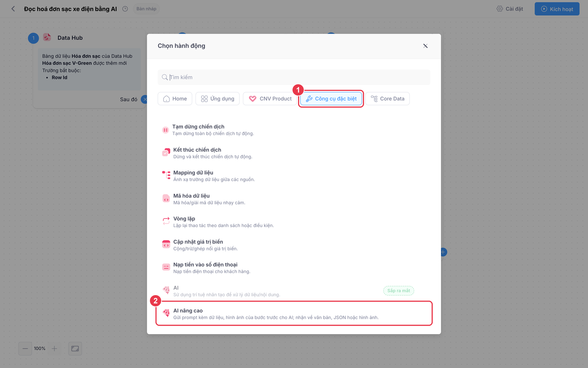
Task: Choose the AI nâng cao action
Action: (x=294, y=314)
